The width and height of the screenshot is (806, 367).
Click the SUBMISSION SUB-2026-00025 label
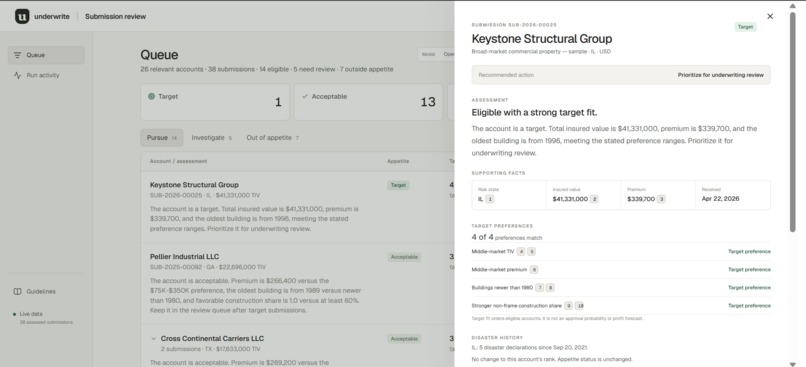(x=514, y=25)
